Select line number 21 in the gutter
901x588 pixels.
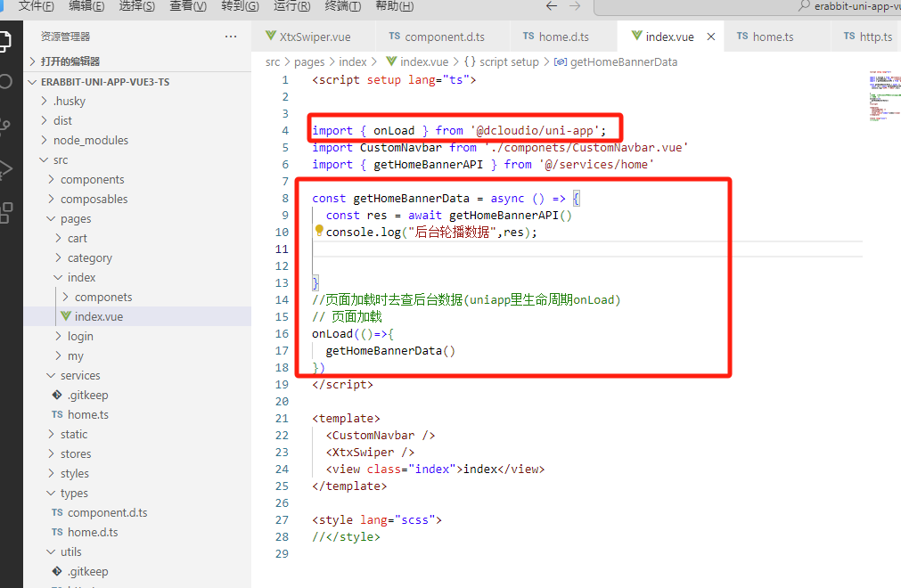click(x=282, y=419)
